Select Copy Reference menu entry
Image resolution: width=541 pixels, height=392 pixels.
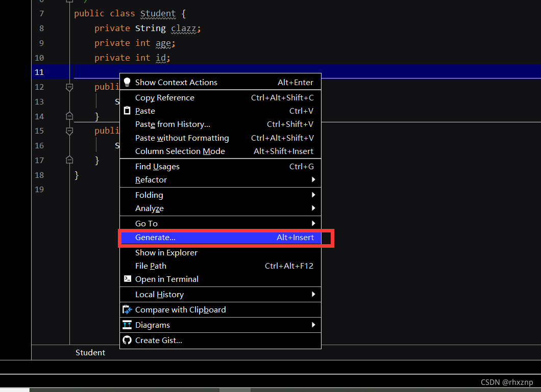pos(220,97)
